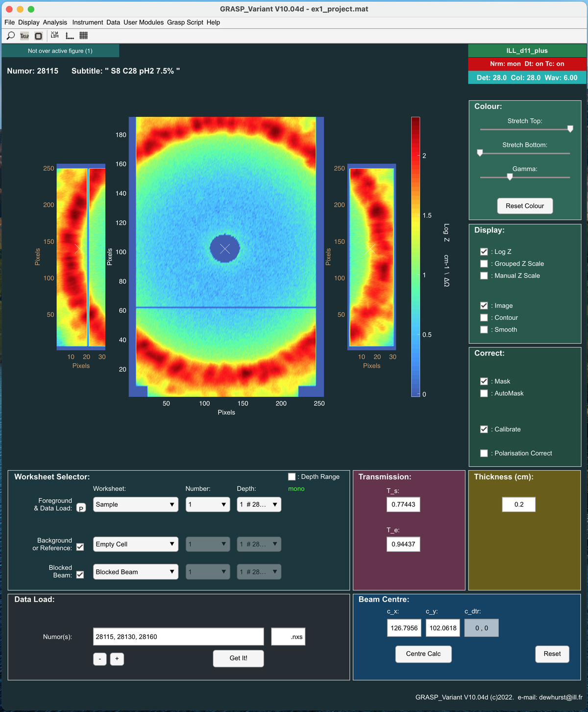Toggle the plot border box icon
Screen dimensions: 588x712
39,36
